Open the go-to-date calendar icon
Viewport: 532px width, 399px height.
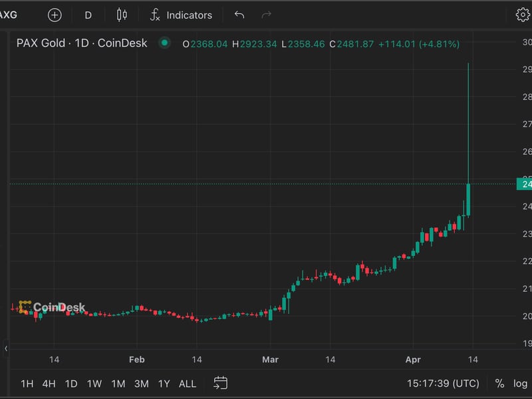pos(219,384)
